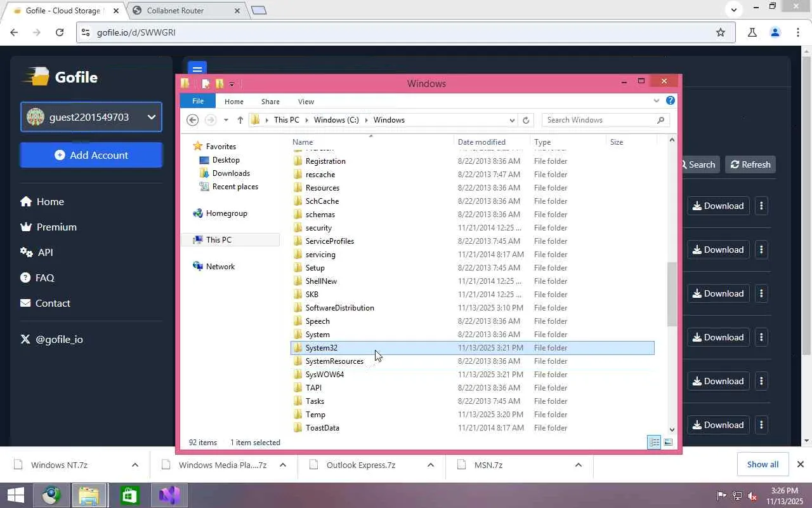
Task: Click Gofile Refresh button
Action: [750, 164]
